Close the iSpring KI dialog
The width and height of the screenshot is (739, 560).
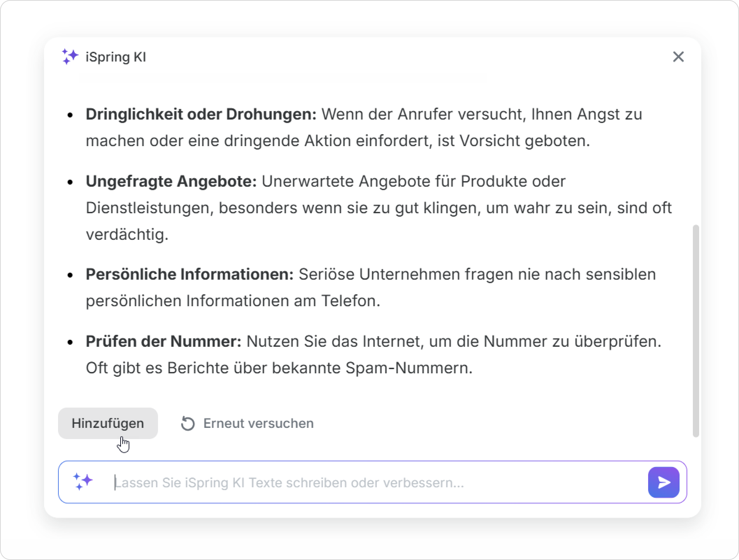(678, 57)
